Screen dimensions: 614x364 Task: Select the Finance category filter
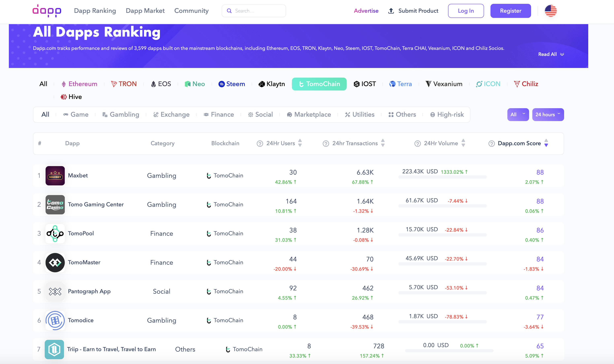pyautogui.click(x=218, y=115)
